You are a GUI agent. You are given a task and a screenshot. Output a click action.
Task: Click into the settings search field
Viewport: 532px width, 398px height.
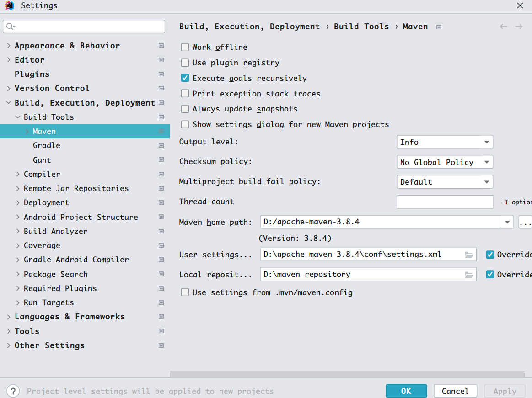pyautogui.click(x=84, y=27)
